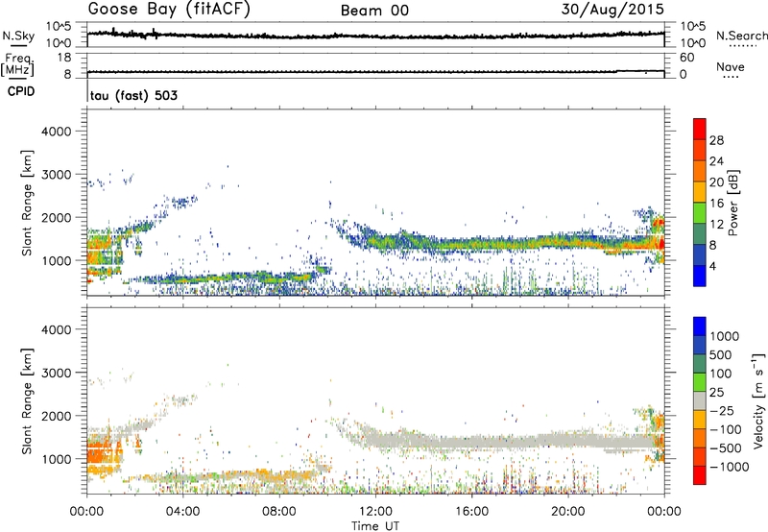
Task: Click the "16:00" time axis tick label
Action: click(x=471, y=512)
